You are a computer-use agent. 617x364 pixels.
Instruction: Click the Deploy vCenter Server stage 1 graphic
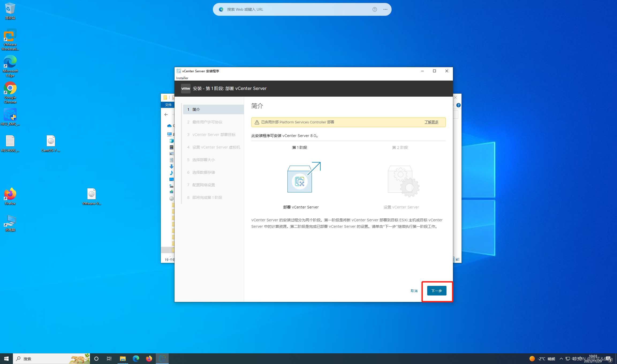(x=304, y=177)
